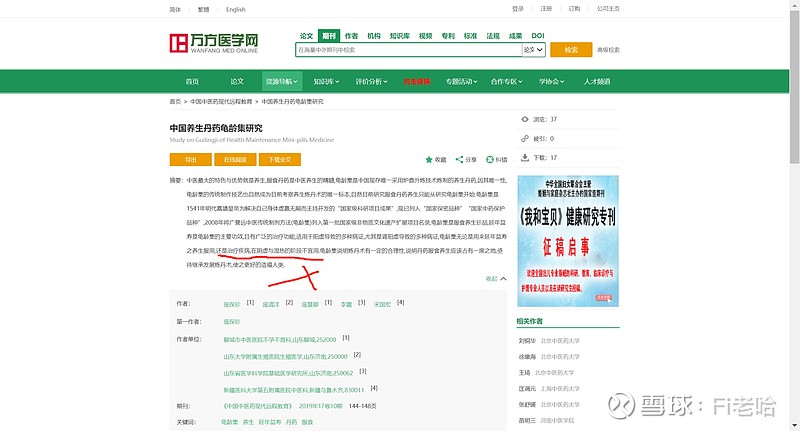
Task: Click keyword 龟龄集
Action: point(230,422)
